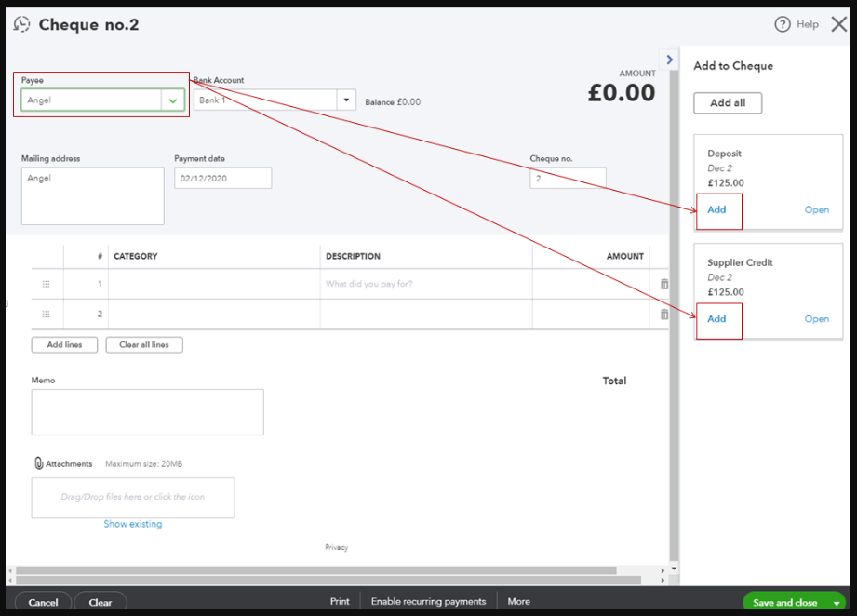Click the drag handle icon of line 2
Viewport: 857px width, 616px height.
click(x=46, y=314)
